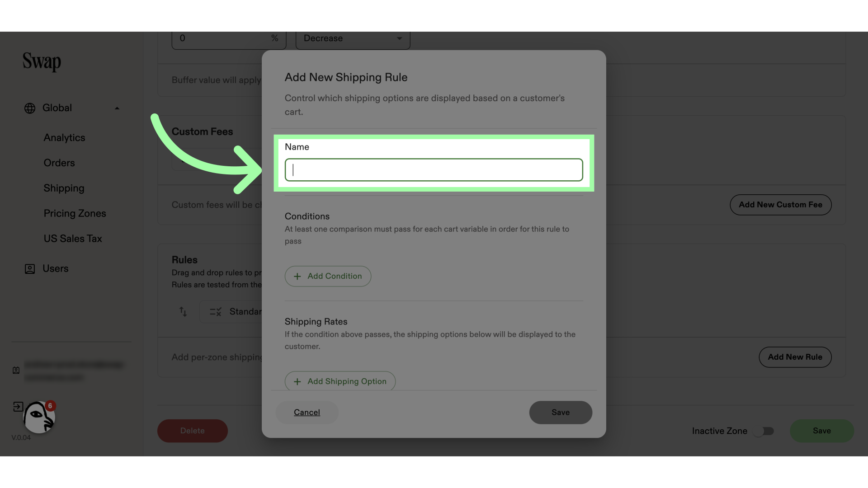Screen dimensions: 868x488
Task: Select Cancel link in shipping rule dialog
Action: pyautogui.click(x=307, y=413)
